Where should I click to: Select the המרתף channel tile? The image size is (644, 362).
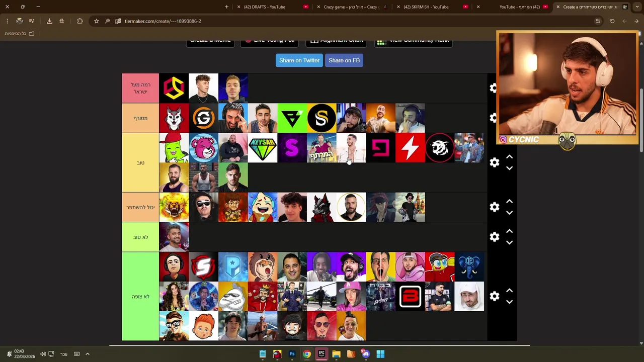[321, 148]
